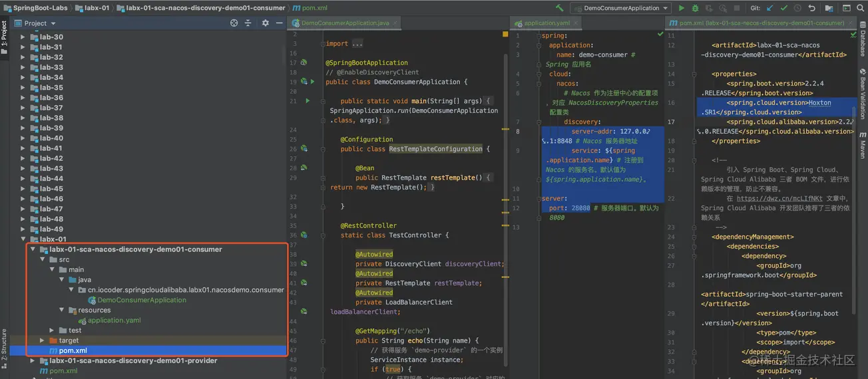Start debugging with the green bug icon
Image resolution: width=868 pixels, height=379 pixels.
695,8
